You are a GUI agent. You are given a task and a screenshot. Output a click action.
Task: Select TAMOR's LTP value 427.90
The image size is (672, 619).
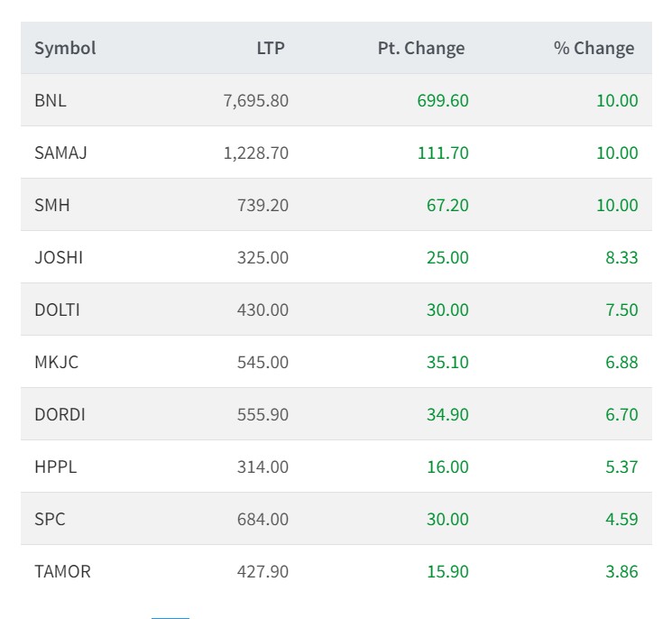264,571
